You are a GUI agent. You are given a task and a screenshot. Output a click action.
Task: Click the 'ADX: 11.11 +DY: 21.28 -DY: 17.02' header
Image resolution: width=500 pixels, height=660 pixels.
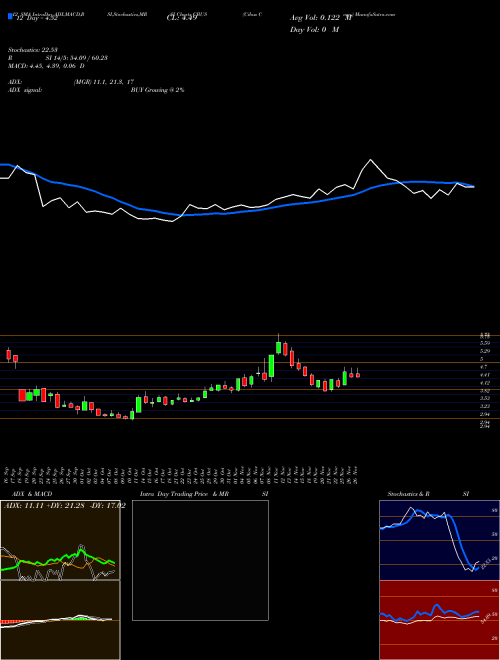(64, 506)
